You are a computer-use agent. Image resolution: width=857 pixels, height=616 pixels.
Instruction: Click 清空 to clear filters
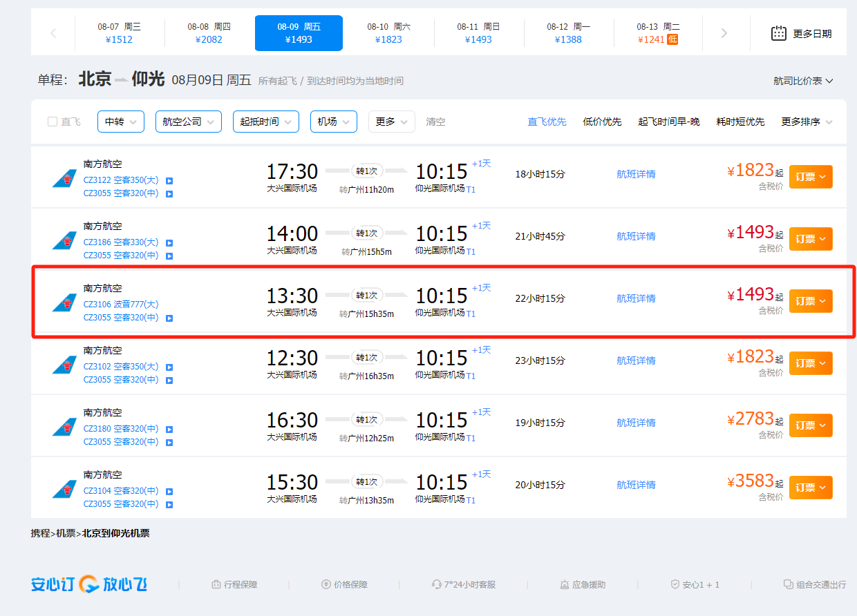(435, 122)
